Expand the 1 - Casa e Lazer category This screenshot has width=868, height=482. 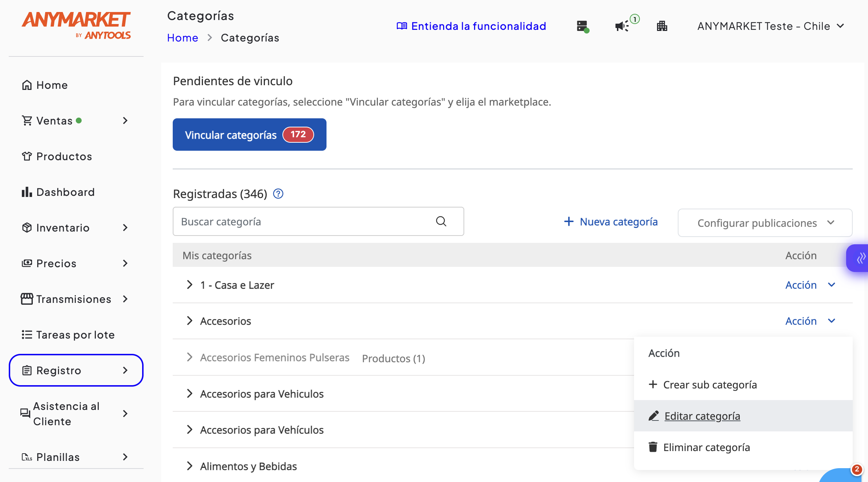click(189, 285)
